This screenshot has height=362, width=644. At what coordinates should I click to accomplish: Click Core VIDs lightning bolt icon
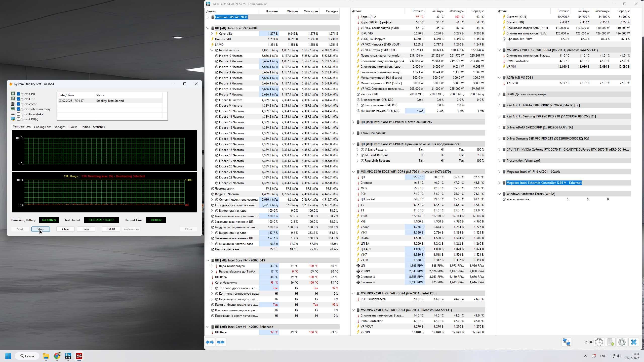[216, 33]
